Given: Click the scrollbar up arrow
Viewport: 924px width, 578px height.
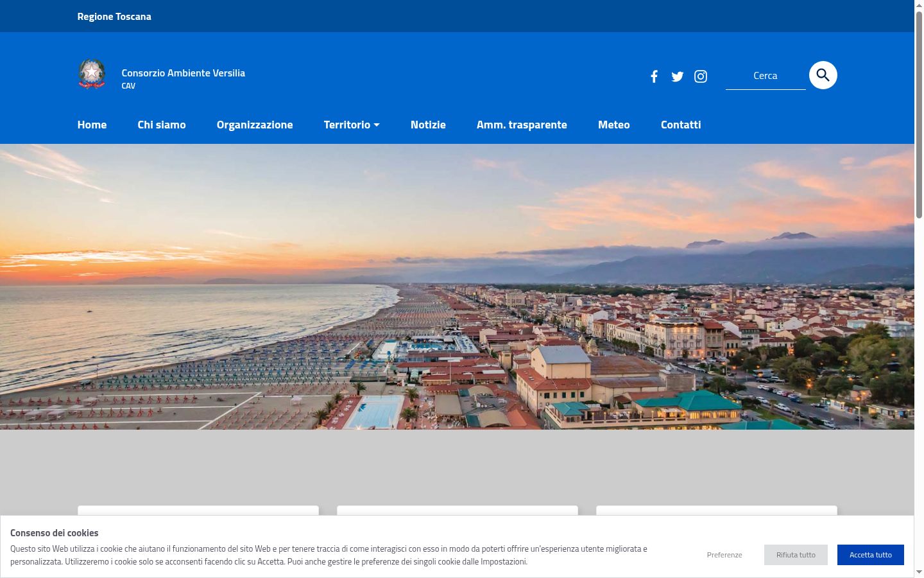Looking at the screenshot, I should pyautogui.click(x=919, y=5).
